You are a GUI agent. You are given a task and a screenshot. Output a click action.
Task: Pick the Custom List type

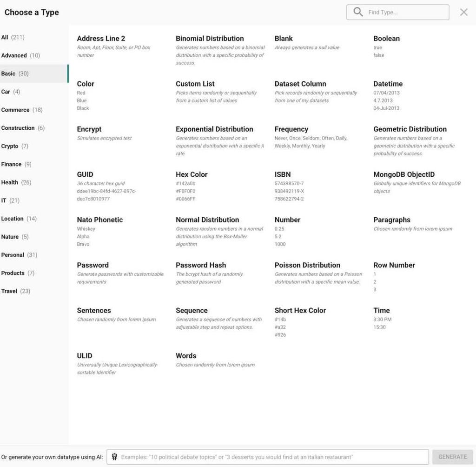pos(195,84)
